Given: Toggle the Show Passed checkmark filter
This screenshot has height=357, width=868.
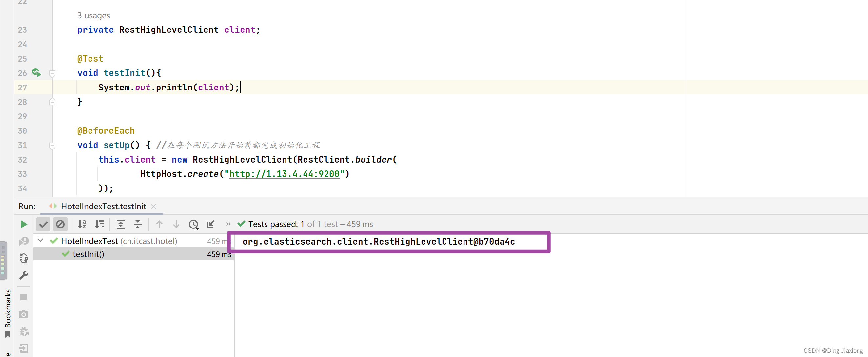Looking at the screenshot, I should coord(43,224).
